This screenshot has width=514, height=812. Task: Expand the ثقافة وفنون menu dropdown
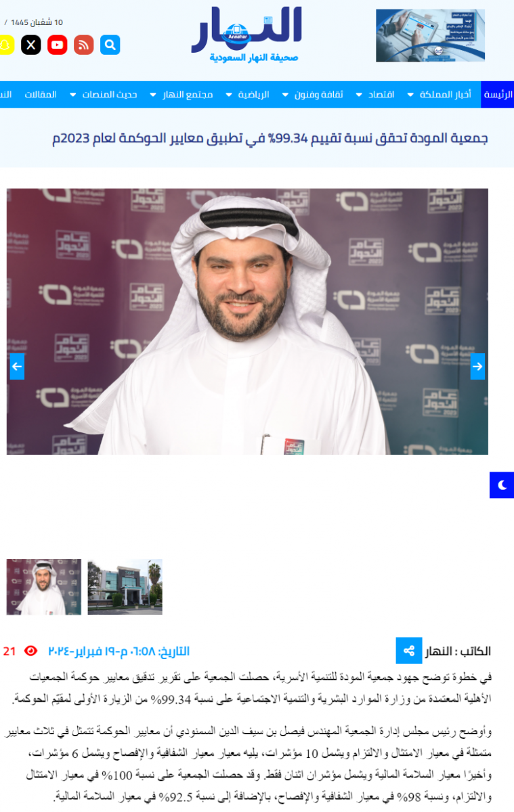[x=285, y=95]
